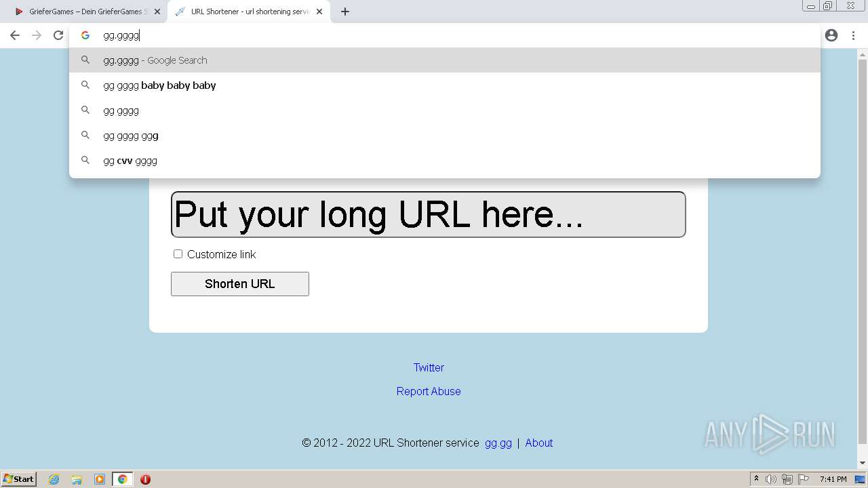This screenshot has width=868, height=488.
Task: Go back to the previous page
Action: pyautogui.click(x=15, y=35)
